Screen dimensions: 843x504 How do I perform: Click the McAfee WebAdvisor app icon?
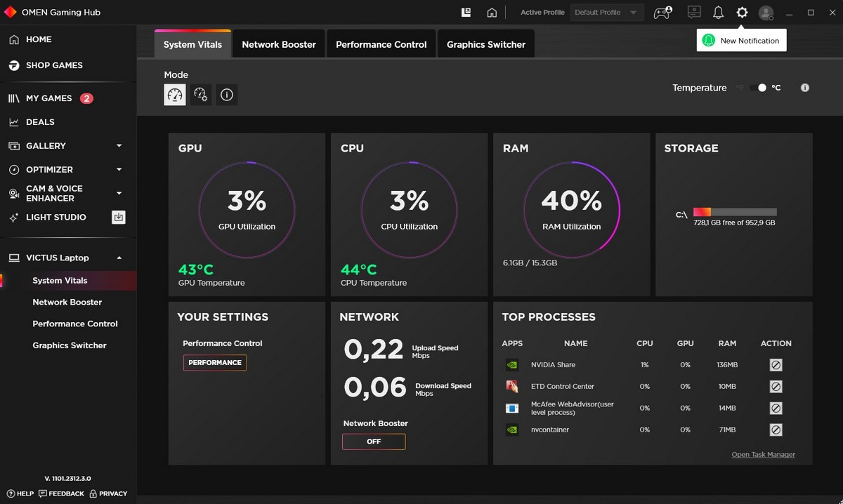512,408
